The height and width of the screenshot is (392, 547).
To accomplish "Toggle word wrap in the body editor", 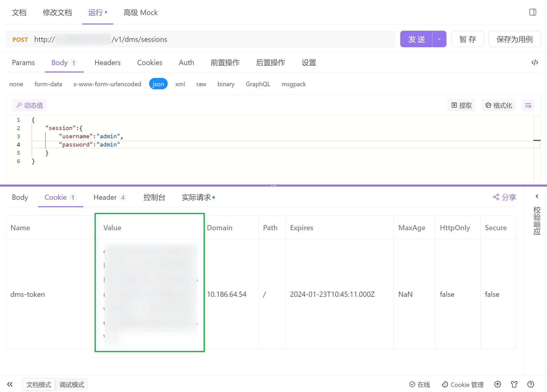I will coord(528,105).
